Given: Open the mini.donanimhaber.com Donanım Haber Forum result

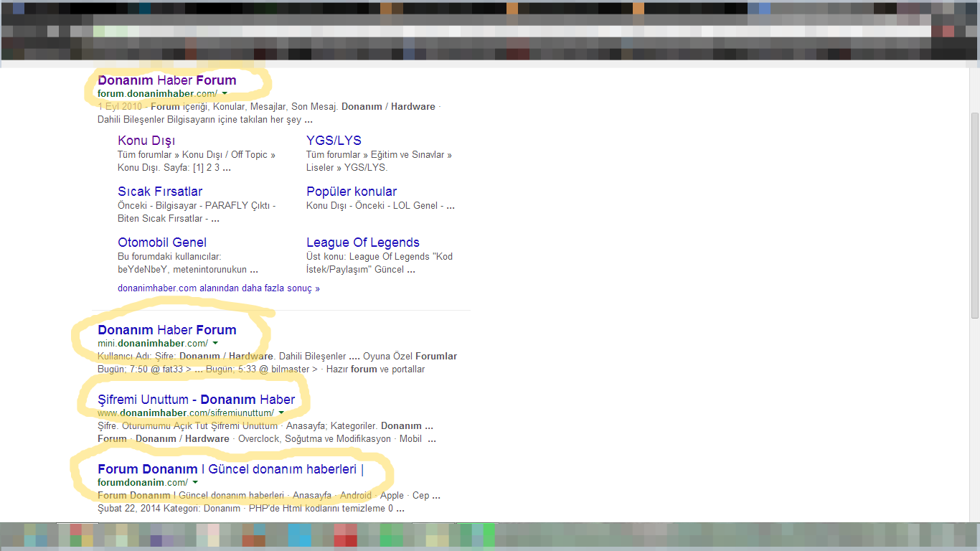Looking at the screenshot, I should click(x=167, y=330).
